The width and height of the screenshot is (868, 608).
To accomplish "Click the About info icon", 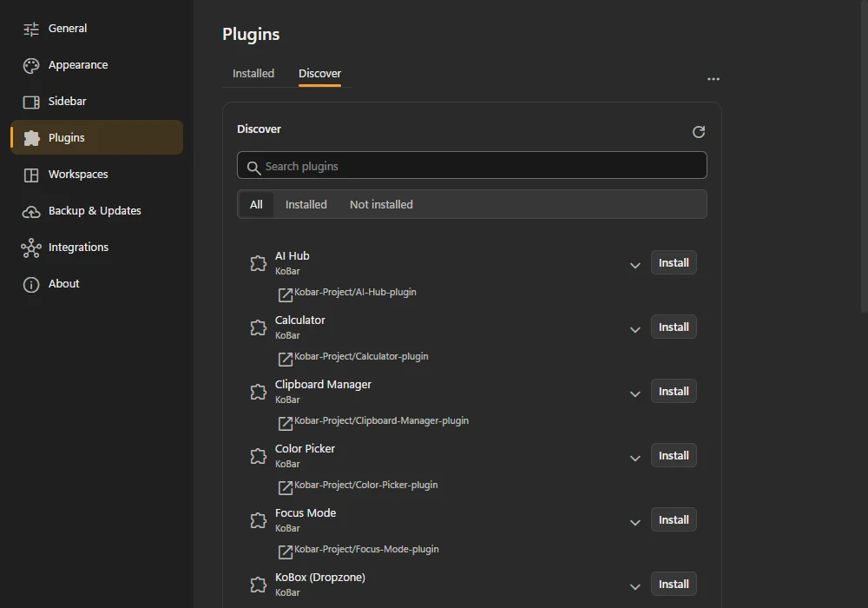I will pos(31,285).
